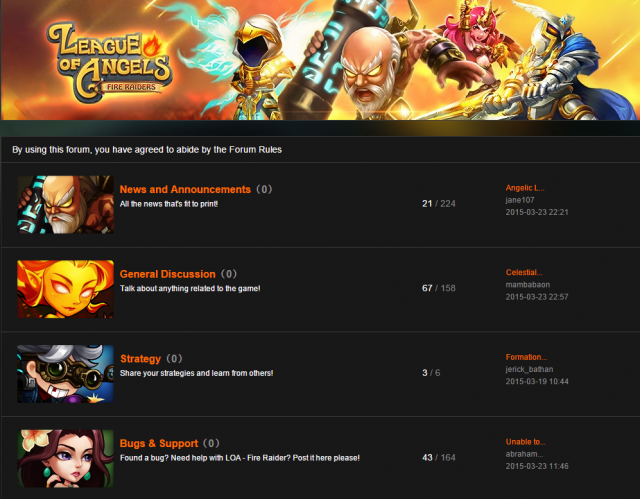Click 'Found a bug?' support description
Screen dimensions: 640x499
[x=240, y=458]
